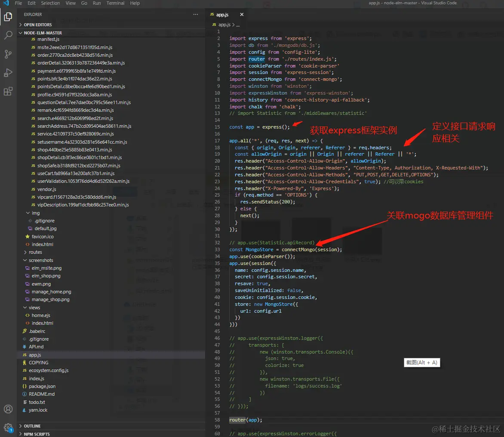Open .gitignore inside img folder

45,221
